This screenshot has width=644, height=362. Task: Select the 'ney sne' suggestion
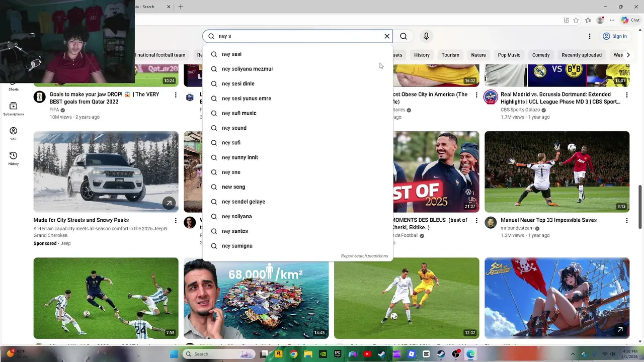point(297,172)
